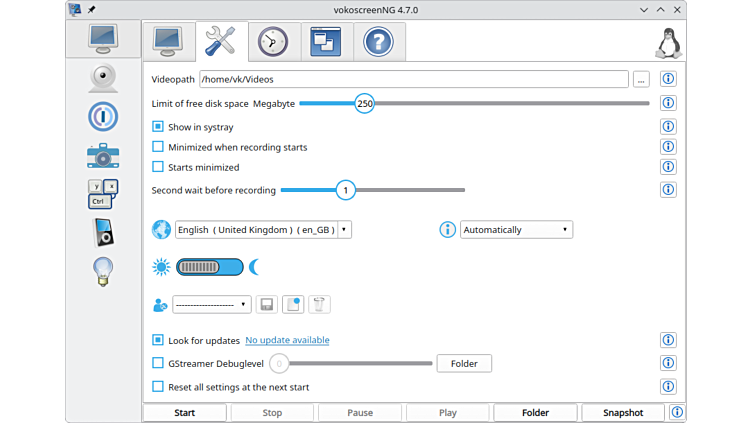Enable Minimized when recording starts

tap(158, 147)
